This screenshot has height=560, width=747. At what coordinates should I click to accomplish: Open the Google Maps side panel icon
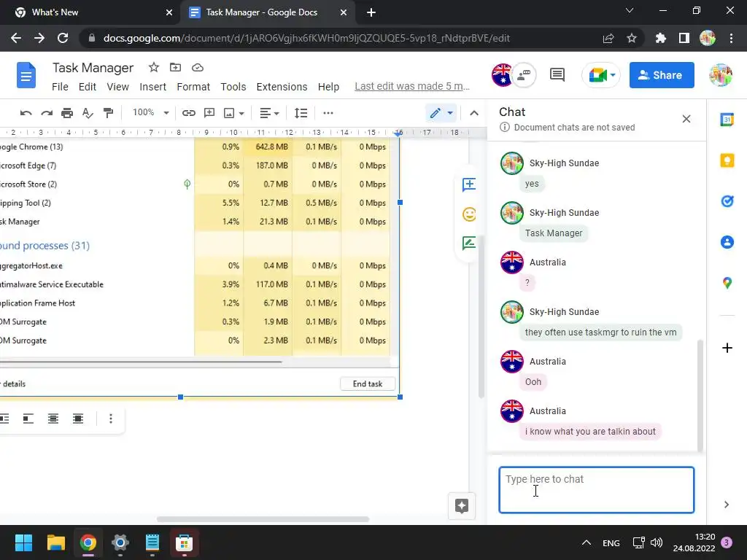coord(727,284)
